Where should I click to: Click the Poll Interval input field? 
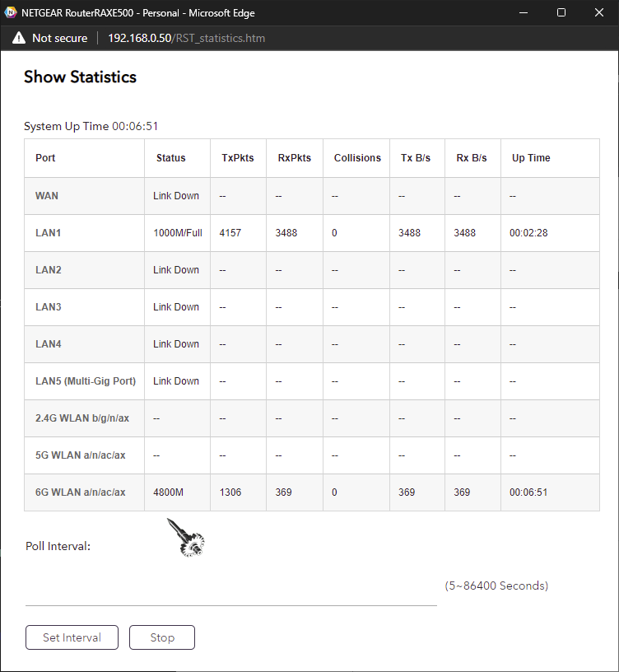pos(231,591)
